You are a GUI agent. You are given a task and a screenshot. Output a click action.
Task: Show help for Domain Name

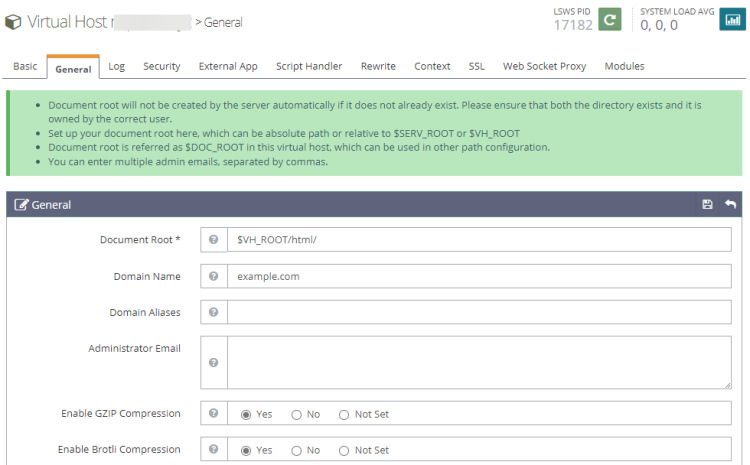point(214,276)
